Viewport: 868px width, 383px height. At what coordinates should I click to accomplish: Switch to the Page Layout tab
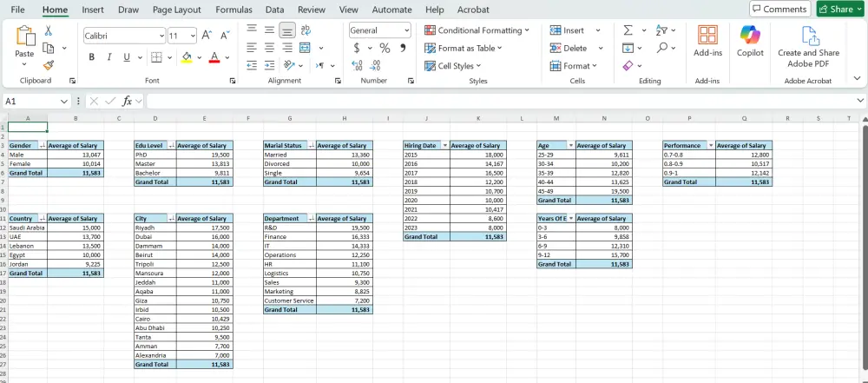[177, 10]
